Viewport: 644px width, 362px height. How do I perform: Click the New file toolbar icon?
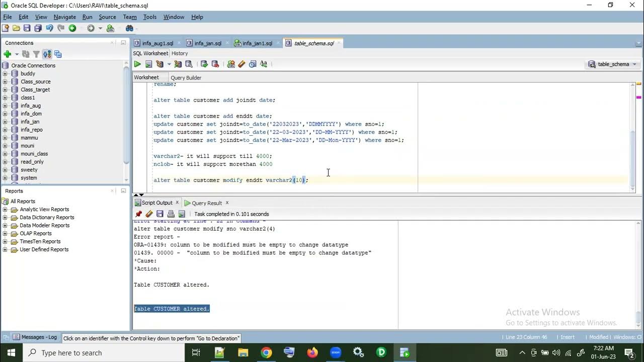tap(6, 28)
